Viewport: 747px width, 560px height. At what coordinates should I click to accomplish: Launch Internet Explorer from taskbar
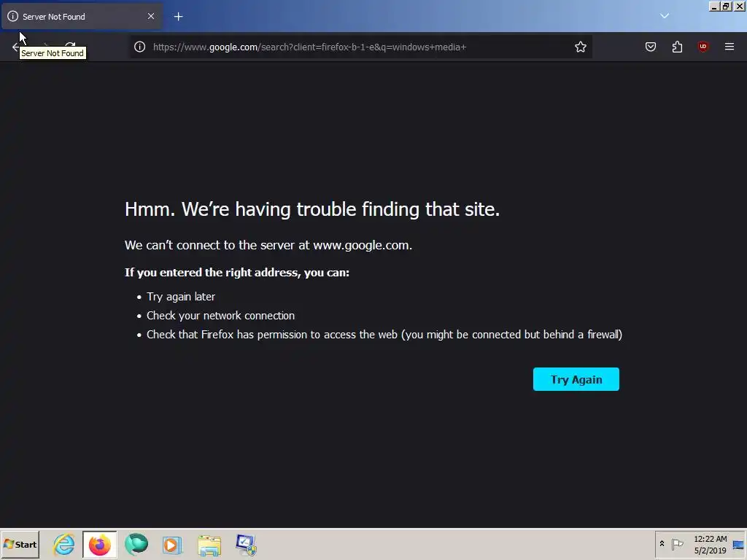coord(64,544)
